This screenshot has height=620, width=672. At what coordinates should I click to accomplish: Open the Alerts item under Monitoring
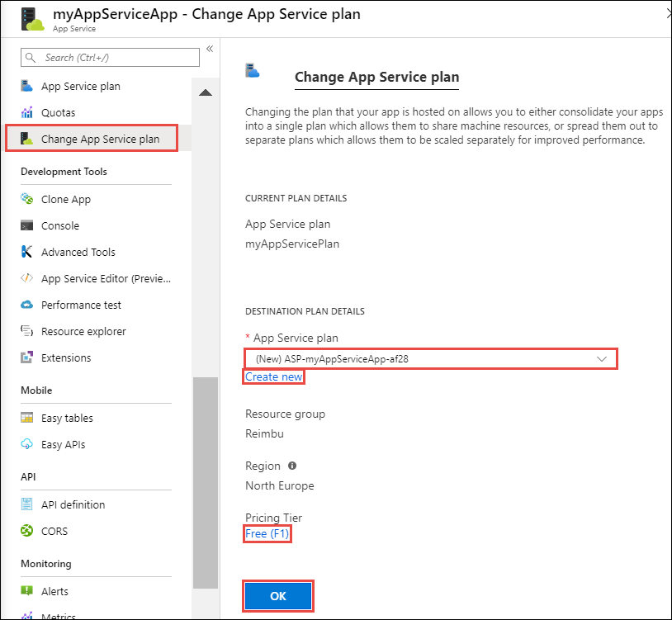[54, 591]
